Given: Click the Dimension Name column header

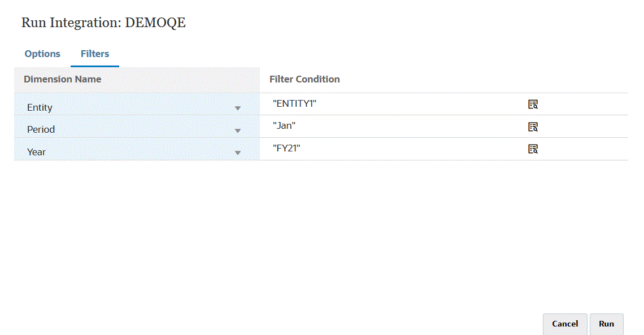Looking at the screenshot, I should tap(63, 79).
